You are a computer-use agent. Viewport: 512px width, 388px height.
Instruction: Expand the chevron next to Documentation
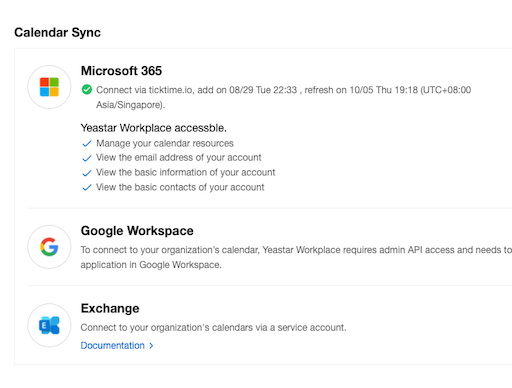click(151, 346)
